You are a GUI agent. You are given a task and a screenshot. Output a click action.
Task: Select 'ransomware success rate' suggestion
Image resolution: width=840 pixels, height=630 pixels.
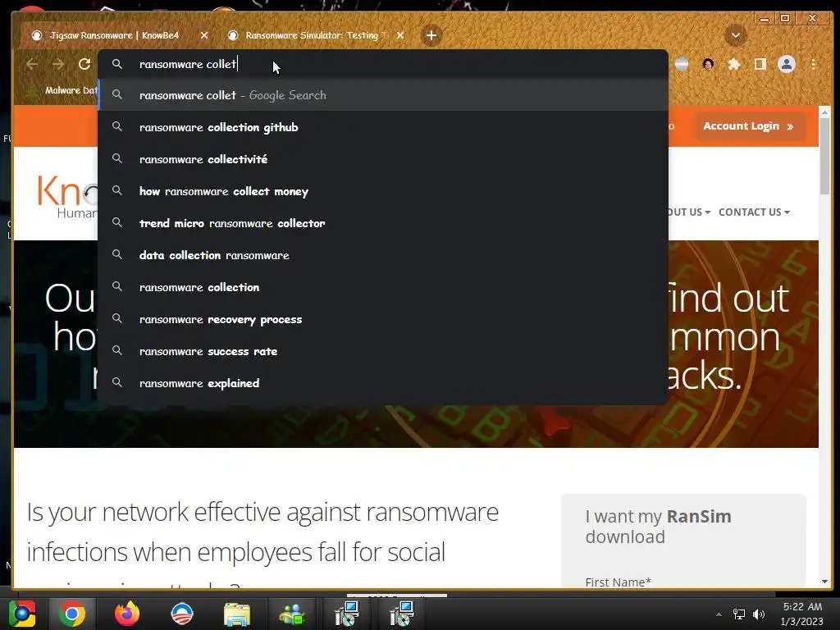[383, 351]
